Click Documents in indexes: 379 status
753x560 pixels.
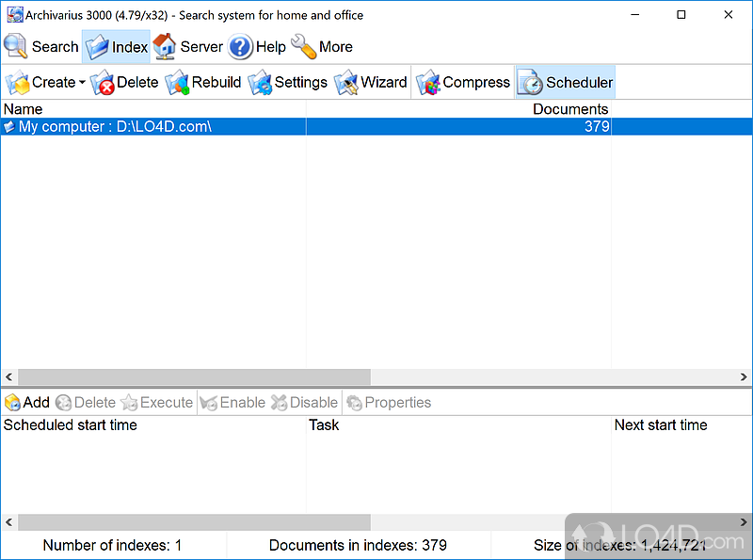coord(358,545)
